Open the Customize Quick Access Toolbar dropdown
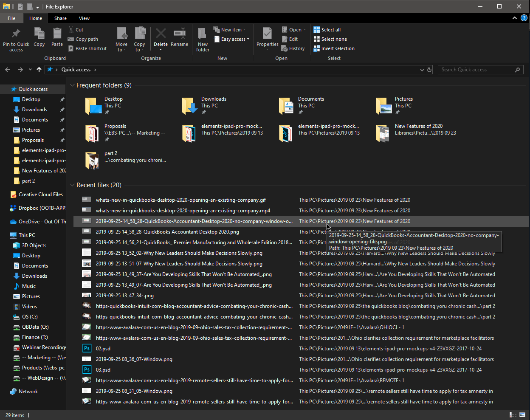This screenshot has width=530, height=420. (37, 7)
